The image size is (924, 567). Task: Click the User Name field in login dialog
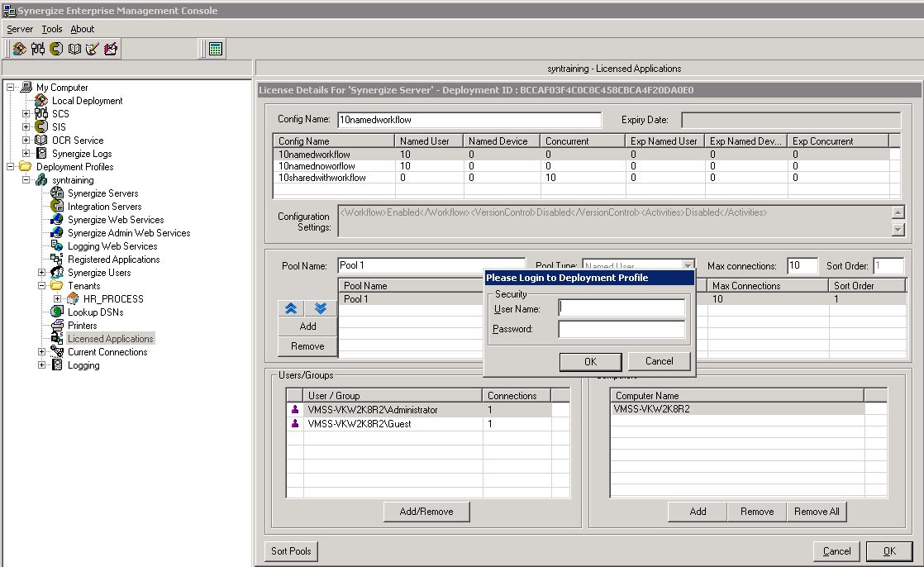pyautogui.click(x=622, y=308)
